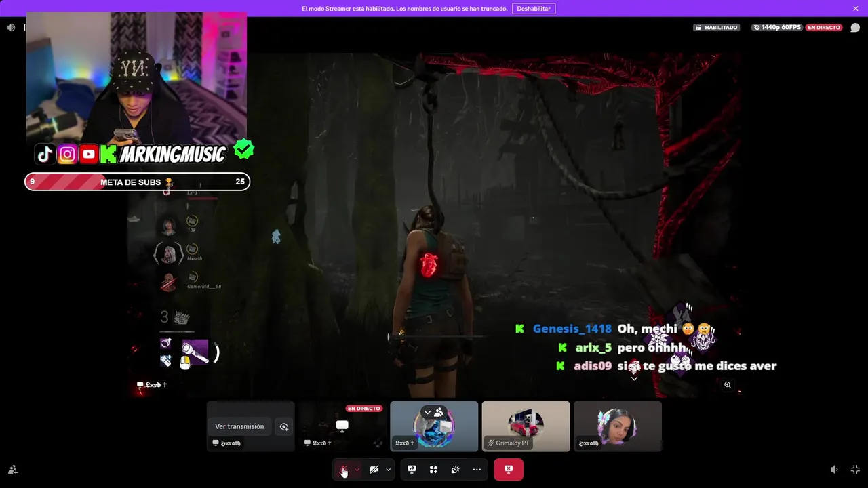Viewport: 868px width, 488px height.
Task: Click Ver transmisión on Hxrath tile
Action: click(239, 426)
